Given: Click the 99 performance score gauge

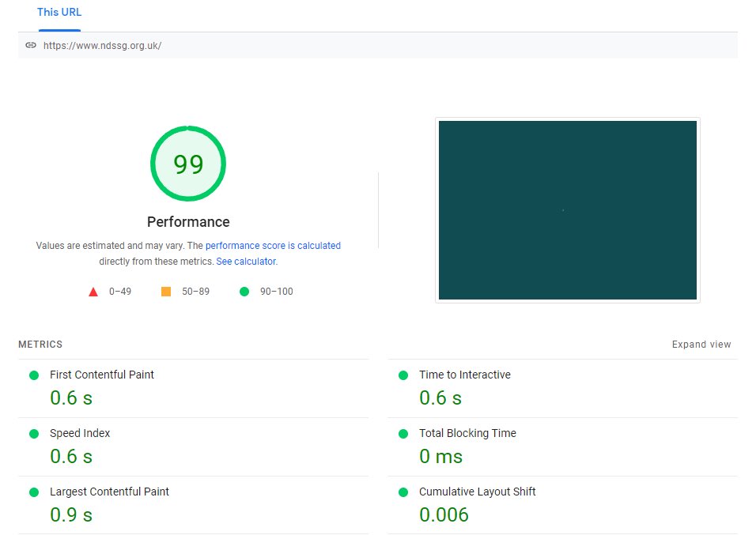Looking at the screenshot, I should point(188,164).
